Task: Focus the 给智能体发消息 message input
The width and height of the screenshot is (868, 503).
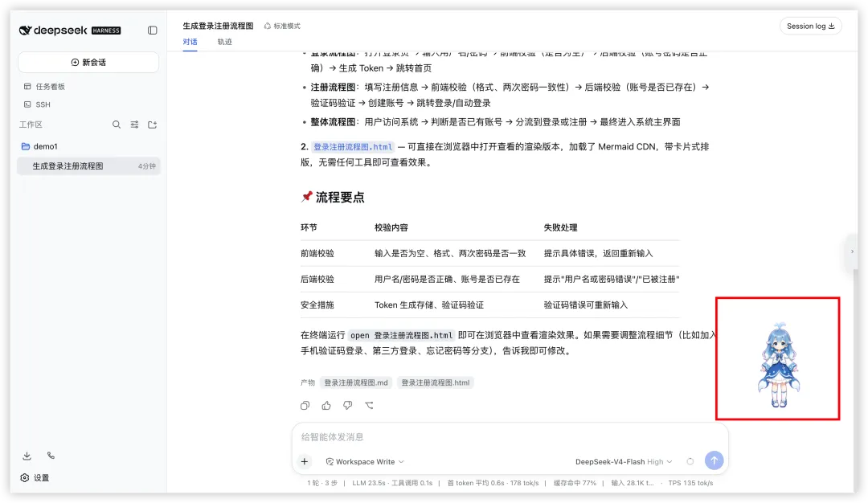Action: coord(510,437)
